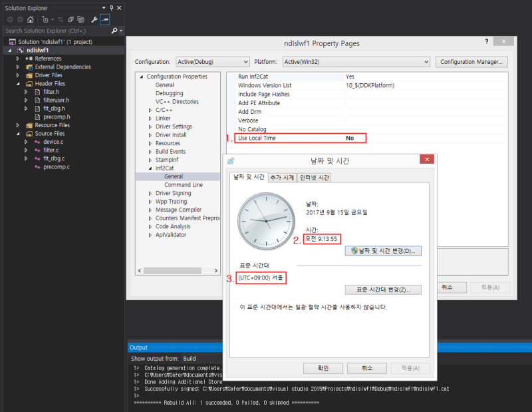Click Show All Files icon in Solution Explorer
The height and width of the screenshot is (412, 532).
point(80,20)
